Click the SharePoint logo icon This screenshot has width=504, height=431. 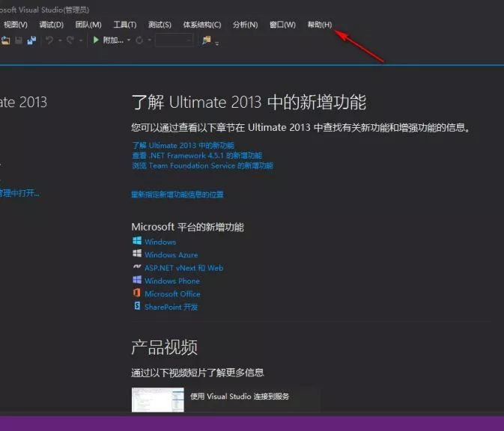[x=137, y=306]
